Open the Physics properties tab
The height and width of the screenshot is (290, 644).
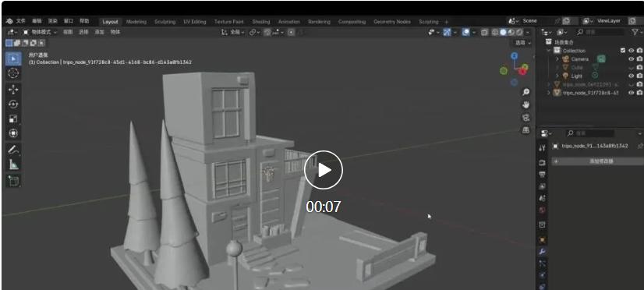pyautogui.click(x=542, y=274)
